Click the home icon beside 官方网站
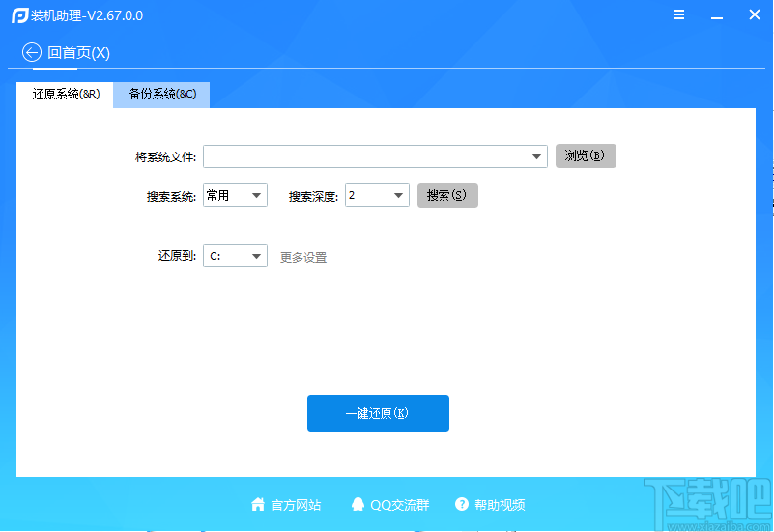This screenshot has height=532, width=774. click(x=258, y=504)
